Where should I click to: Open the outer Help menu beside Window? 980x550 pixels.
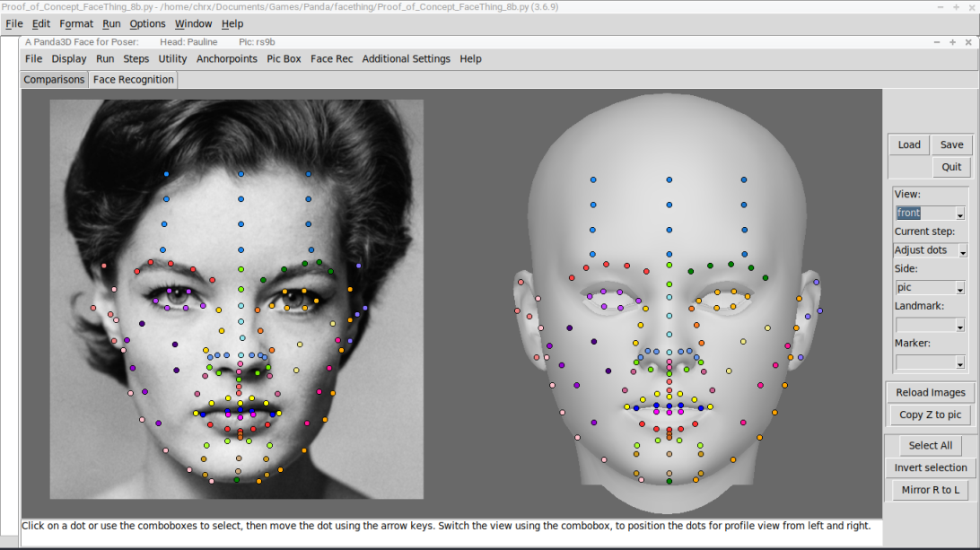tap(232, 23)
